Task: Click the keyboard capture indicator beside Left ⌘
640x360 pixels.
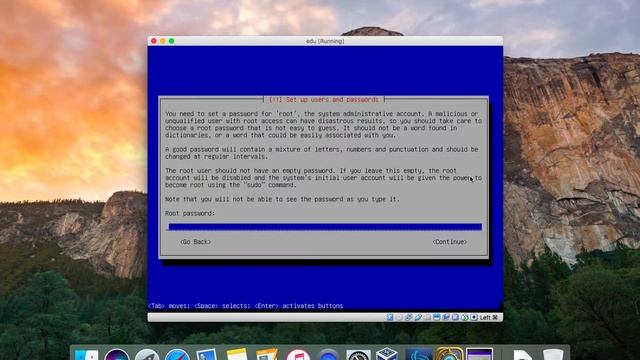Action: [474, 317]
